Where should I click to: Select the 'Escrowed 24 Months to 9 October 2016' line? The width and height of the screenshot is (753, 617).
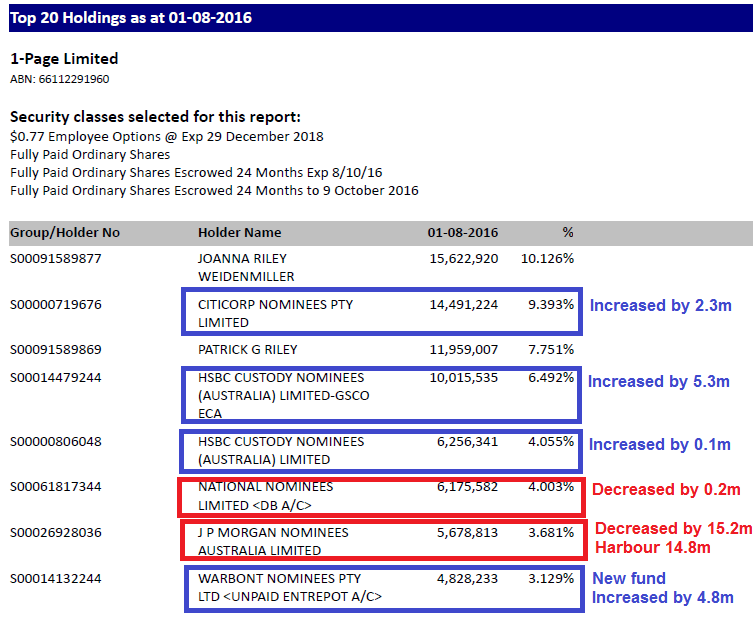tap(214, 191)
